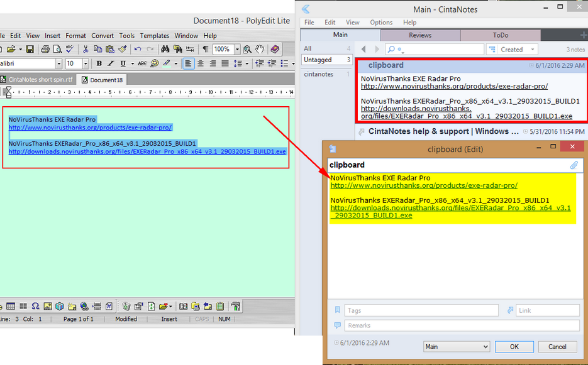The image size is (588, 365).
Task: Open the purple book help icon
Action: point(275,49)
